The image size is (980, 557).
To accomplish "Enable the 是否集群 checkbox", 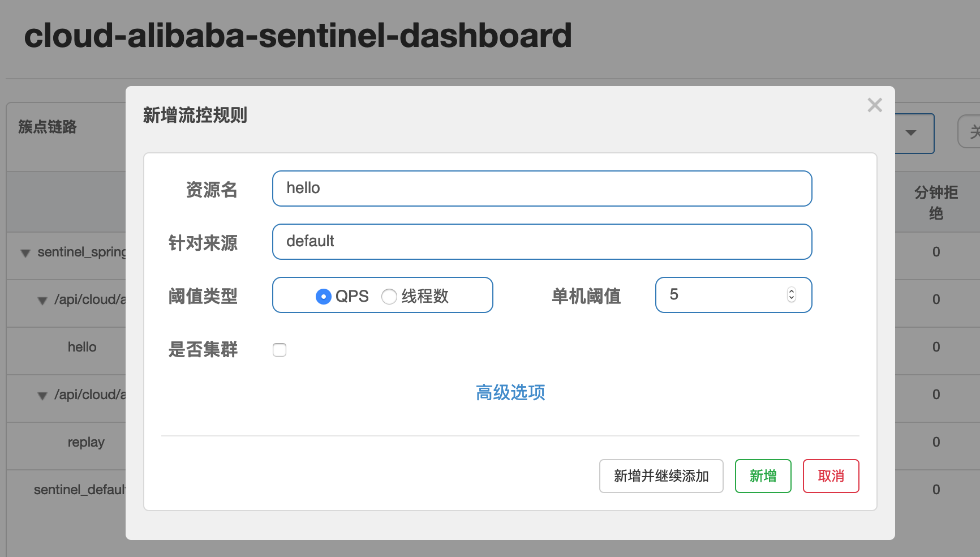I will click(x=280, y=350).
